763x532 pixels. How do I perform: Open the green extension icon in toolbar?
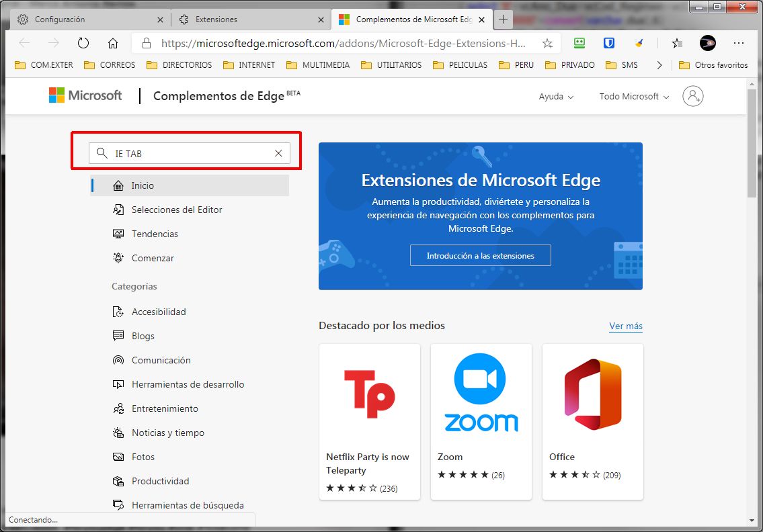pyautogui.click(x=579, y=43)
